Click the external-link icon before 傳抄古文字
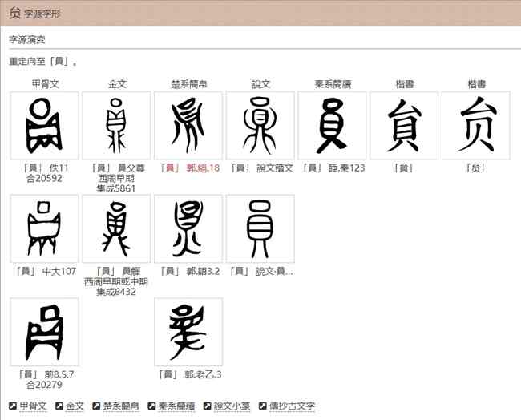This screenshot has width=521, height=420. pos(262,406)
